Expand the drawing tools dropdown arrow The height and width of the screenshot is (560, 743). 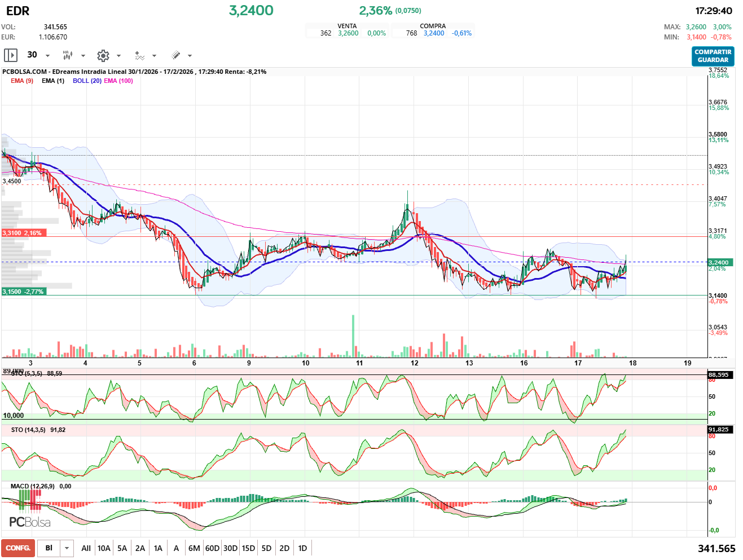190,56
